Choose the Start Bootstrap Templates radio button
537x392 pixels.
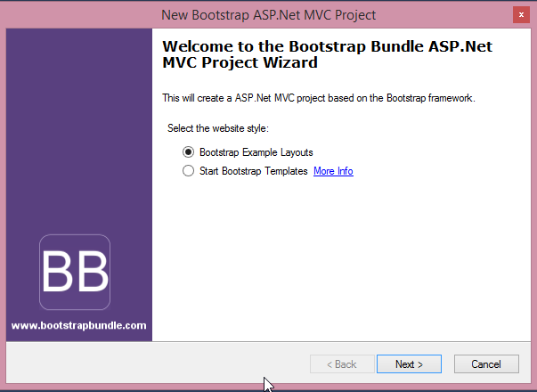pyautogui.click(x=189, y=171)
